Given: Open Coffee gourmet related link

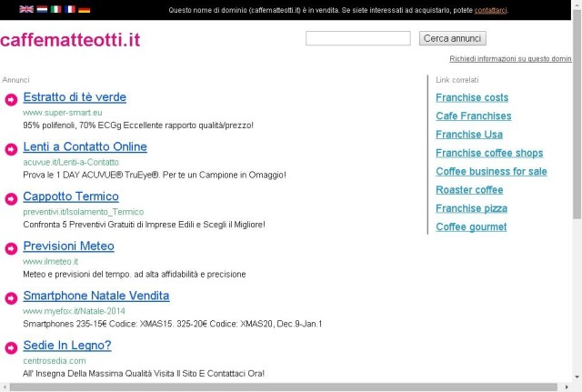Looking at the screenshot, I should point(471,226).
